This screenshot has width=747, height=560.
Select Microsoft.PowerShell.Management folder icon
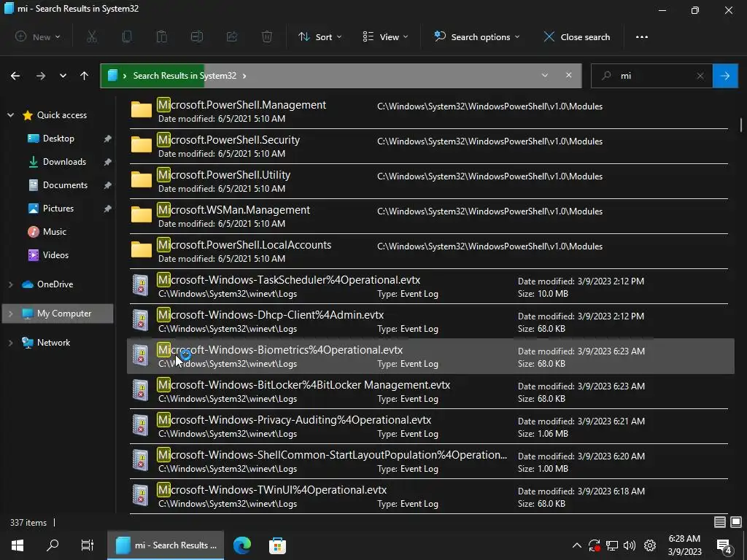(x=142, y=110)
